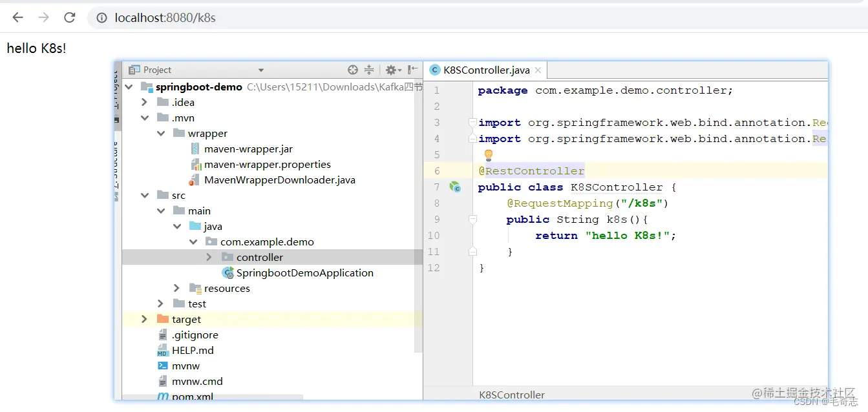This screenshot has height=412, width=868.
Task: Close the K8SController.java tab
Action: coord(538,70)
